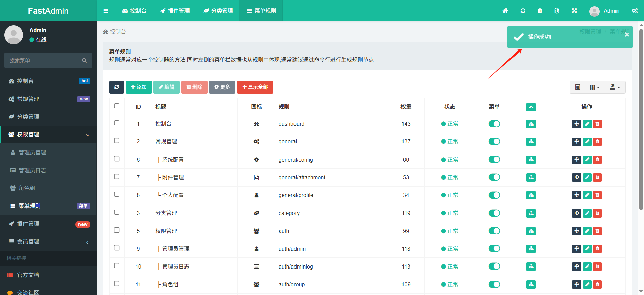Open 管理员日志 in sidebar
644x295 pixels.
pyautogui.click(x=48, y=170)
